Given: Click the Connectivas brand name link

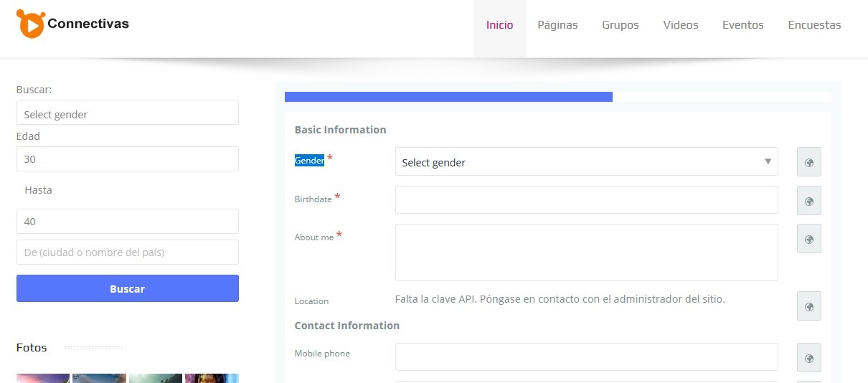Looking at the screenshot, I should (x=88, y=24).
